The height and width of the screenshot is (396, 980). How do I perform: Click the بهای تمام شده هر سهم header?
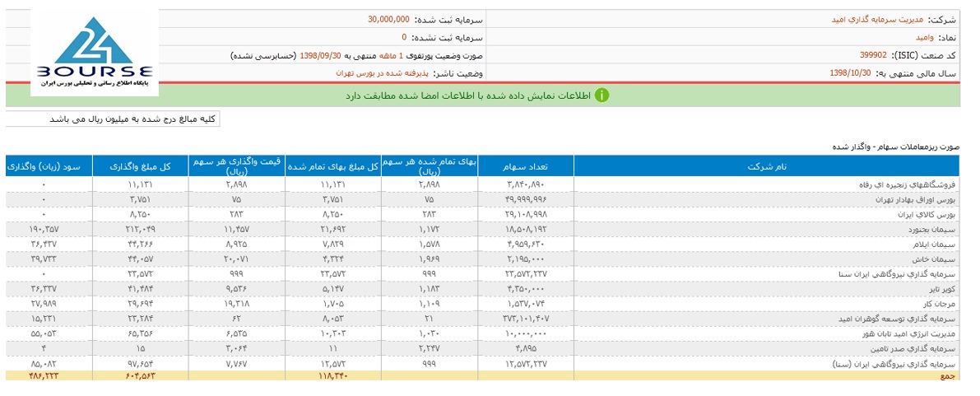430,166
